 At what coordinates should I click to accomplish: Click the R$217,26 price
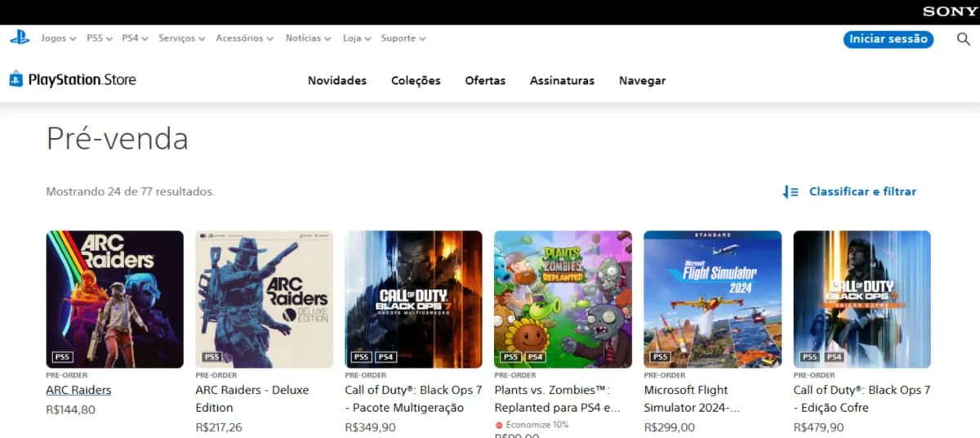tap(219, 427)
